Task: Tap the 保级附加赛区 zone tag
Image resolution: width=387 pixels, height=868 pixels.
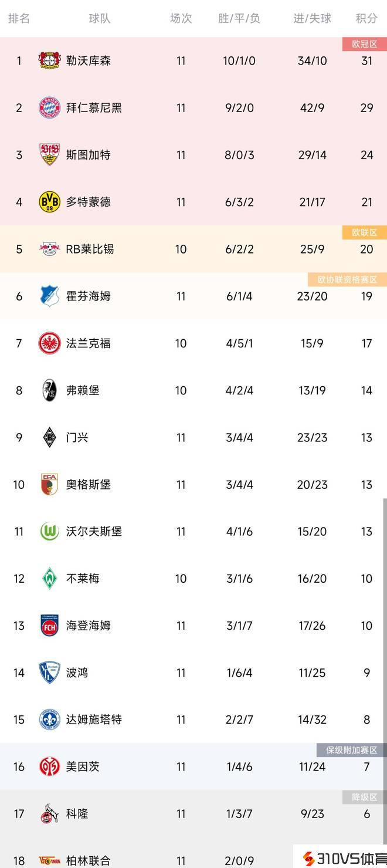Action: 352,750
